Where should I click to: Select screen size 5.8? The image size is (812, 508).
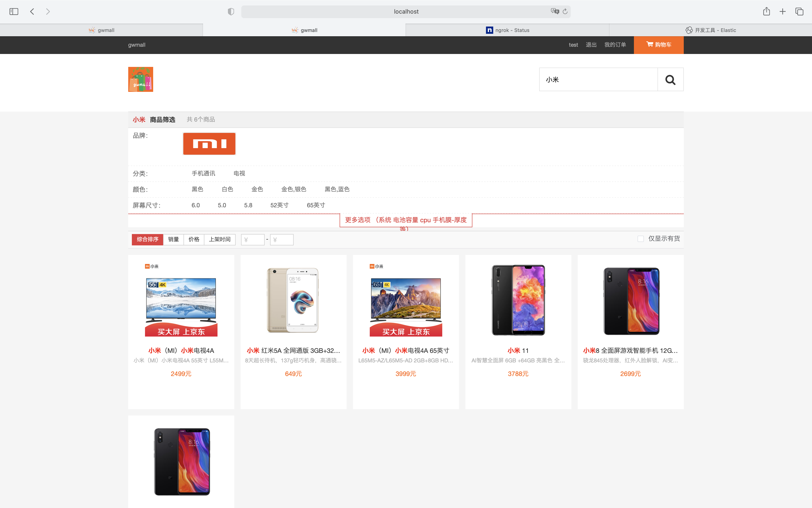[248, 205]
